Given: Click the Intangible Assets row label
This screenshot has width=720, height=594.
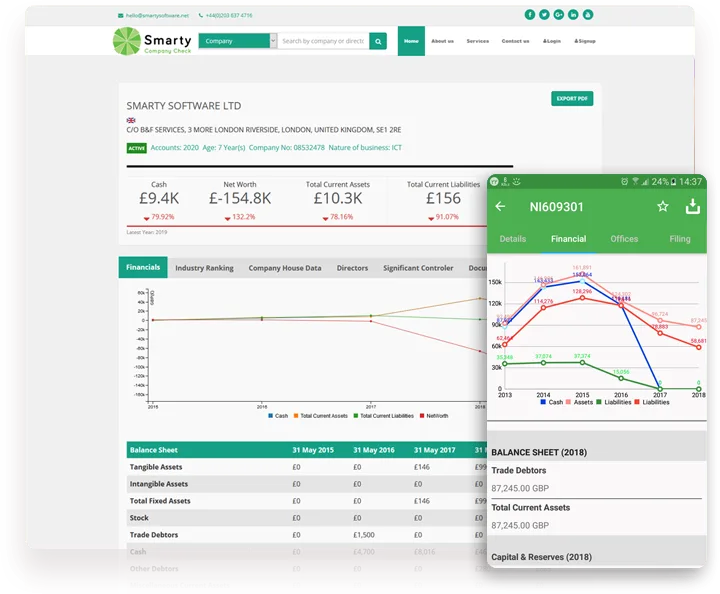Looking at the screenshot, I should tap(158, 484).
